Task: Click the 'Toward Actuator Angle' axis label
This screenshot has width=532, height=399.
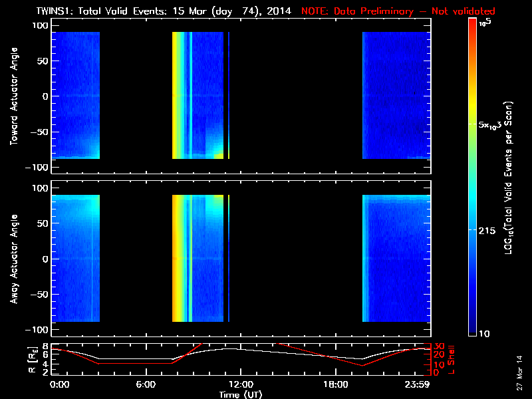Action: pos(13,96)
